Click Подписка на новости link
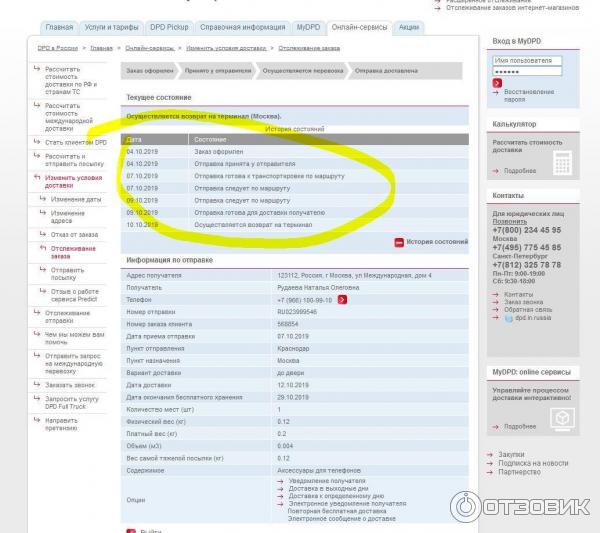600x533 pixels. pos(533,463)
